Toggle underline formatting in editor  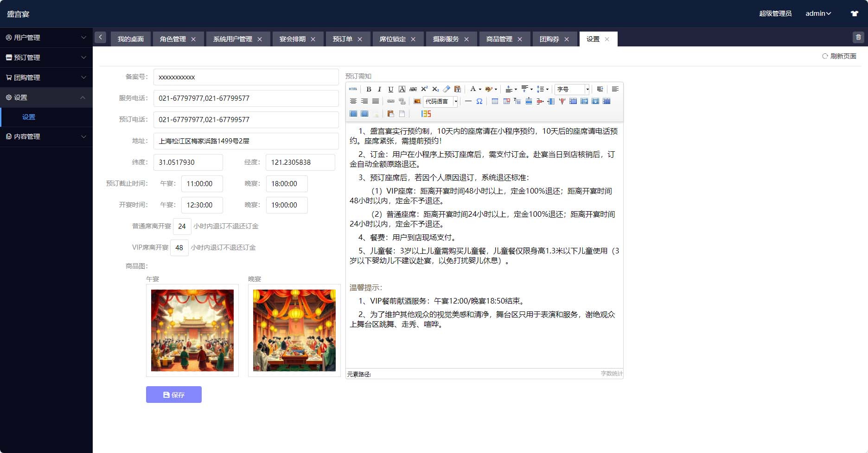point(390,89)
